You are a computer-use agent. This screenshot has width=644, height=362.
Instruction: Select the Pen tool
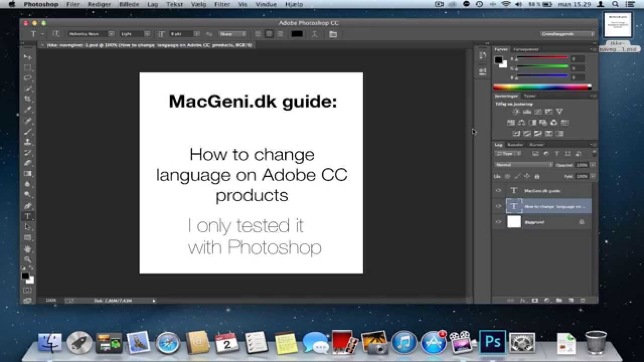click(x=28, y=206)
